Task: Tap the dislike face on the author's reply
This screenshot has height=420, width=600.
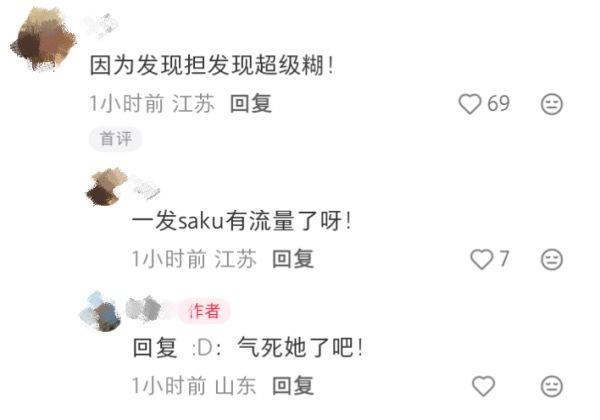Action: point(551,386)
